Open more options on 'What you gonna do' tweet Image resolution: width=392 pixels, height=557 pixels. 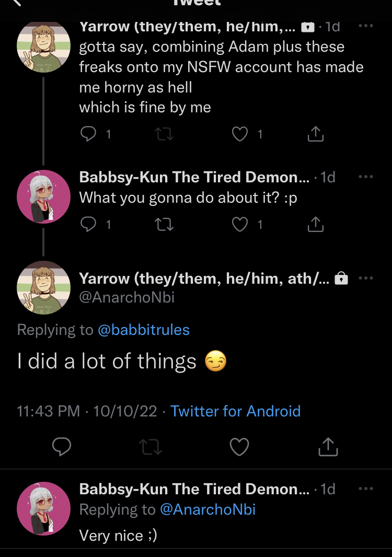pyautogui.click(x=366, y=177)
